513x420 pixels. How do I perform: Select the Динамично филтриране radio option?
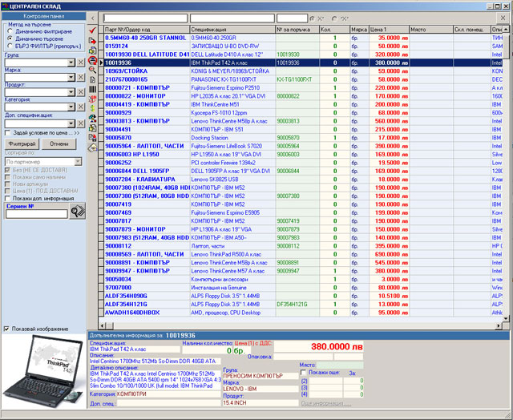coord(9,32)
